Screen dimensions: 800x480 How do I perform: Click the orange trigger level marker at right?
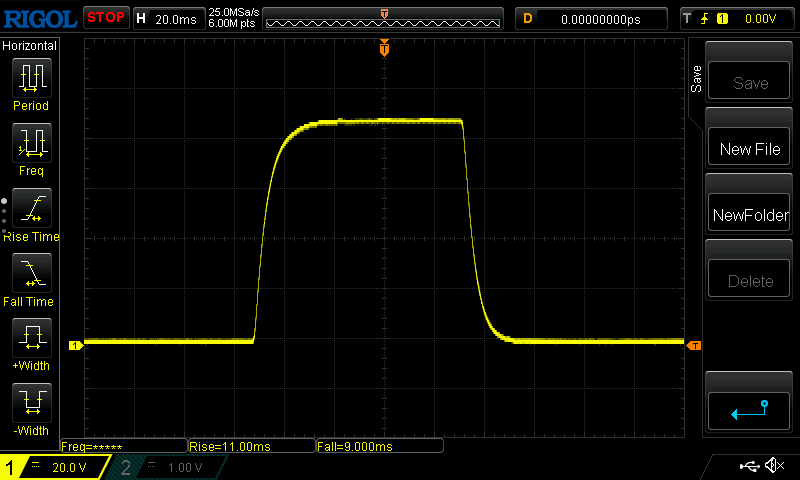point(694,345)
